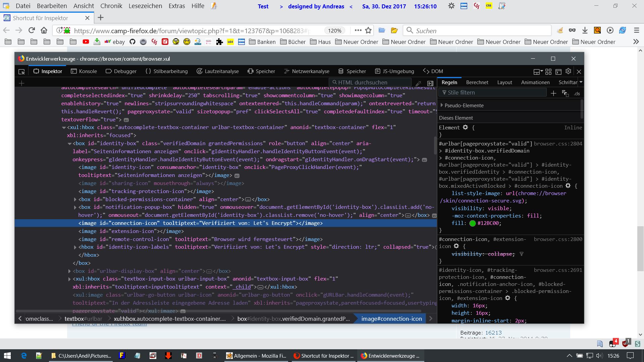Collapse the inspector sidebar pane

coord(430,83)
